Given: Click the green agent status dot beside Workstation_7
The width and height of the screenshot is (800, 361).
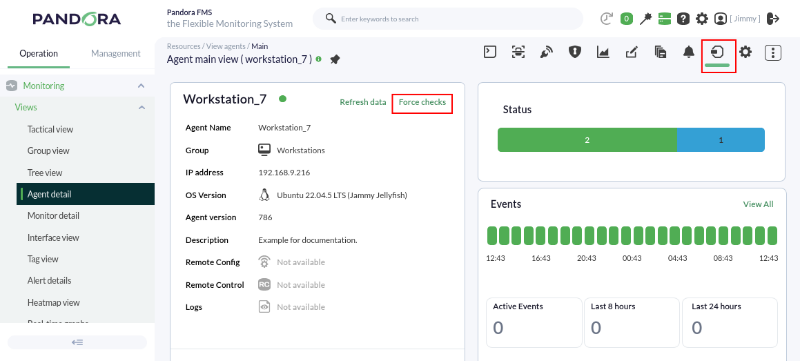Looking at the screenshot, I should pyautogui.click(x=283, y=98).
